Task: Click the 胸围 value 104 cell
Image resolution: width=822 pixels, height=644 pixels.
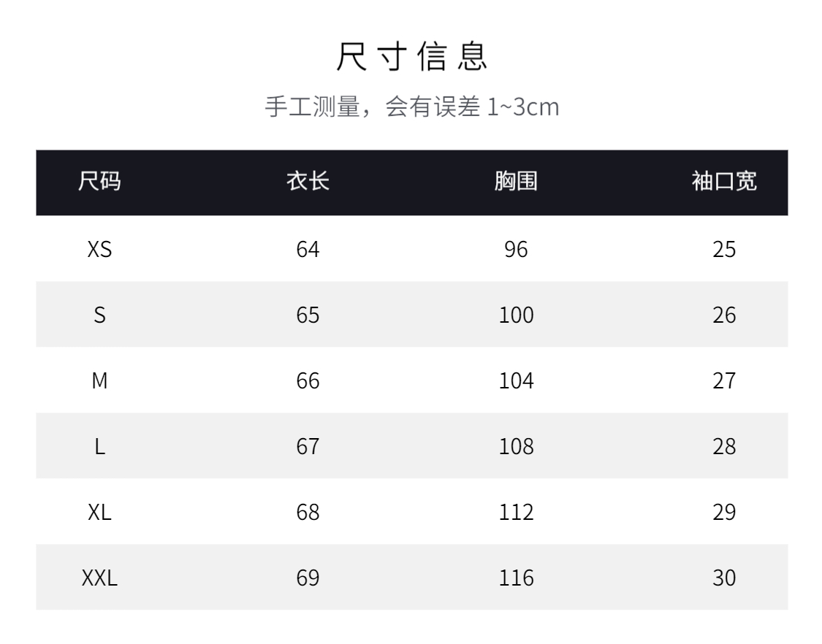Action: (516, 381)
